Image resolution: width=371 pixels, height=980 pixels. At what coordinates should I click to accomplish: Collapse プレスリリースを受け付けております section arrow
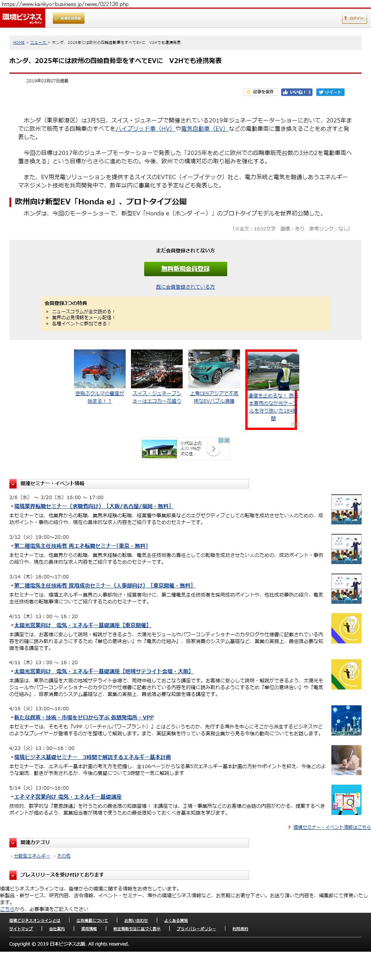pyautogui.click(x=13, y=875)
